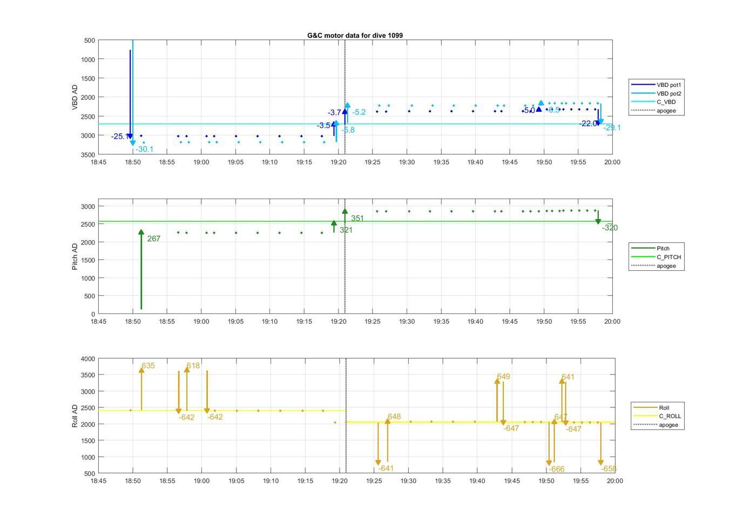756x532 pixels.
Task: Click the '635' roll annotation
Action: (148, 366)
